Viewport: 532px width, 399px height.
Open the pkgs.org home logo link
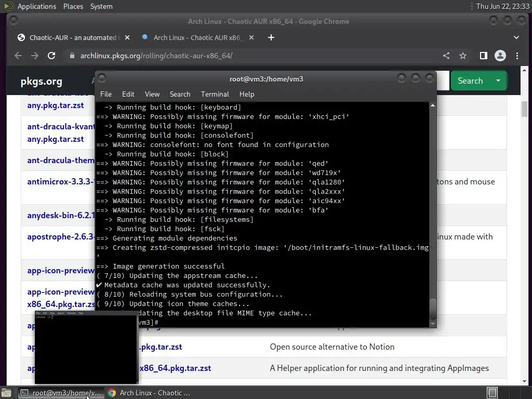click(42, 82)
